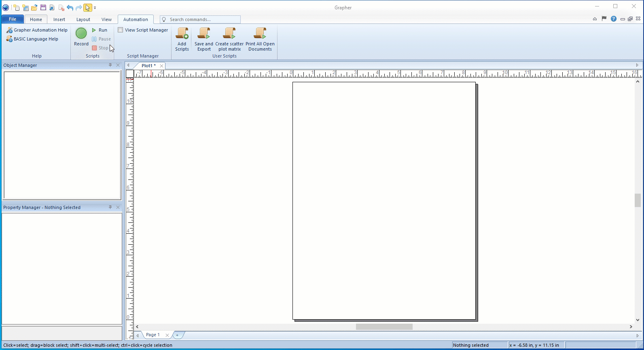The height and width of the screenshot is (350, 644).
Task: Open Grapher Automation Help
Action: coord(37,30)
